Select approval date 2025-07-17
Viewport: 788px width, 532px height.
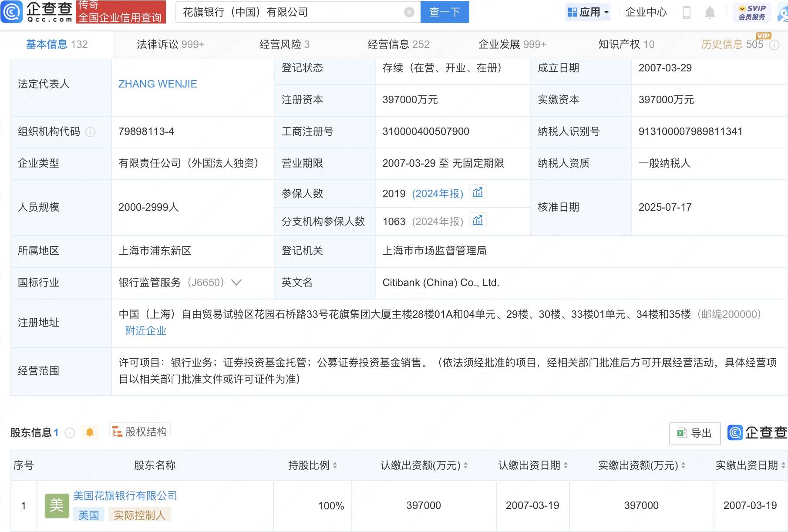click(x=665, y=207)
